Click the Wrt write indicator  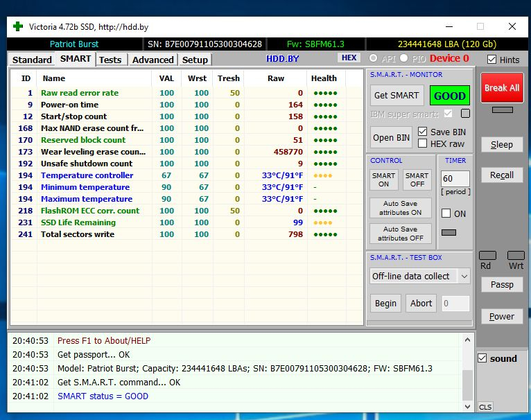pos(516,256)
